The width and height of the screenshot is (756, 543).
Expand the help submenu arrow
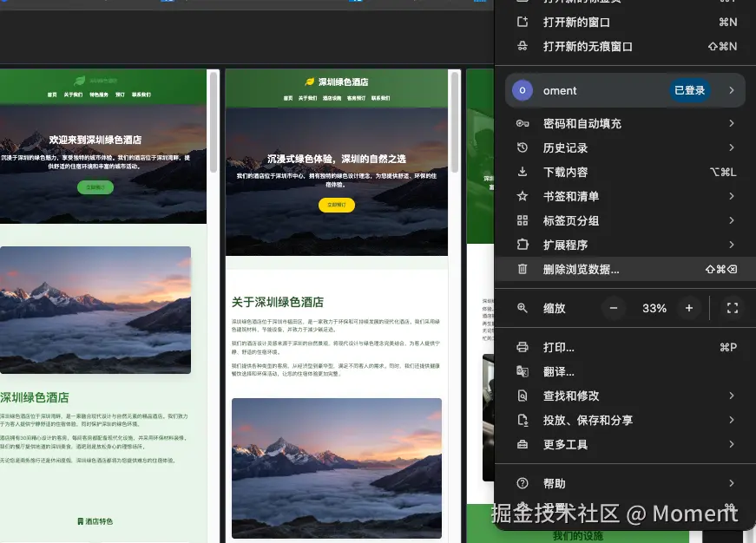[x=732, y=483]
